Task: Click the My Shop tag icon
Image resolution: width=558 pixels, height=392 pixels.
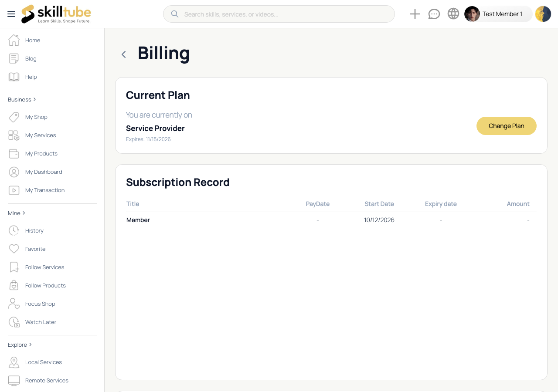Action: click(14, 117)
